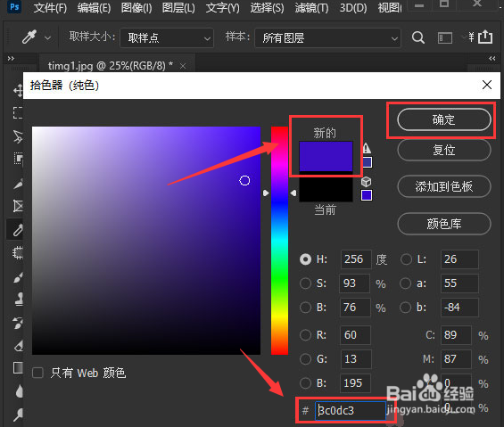Select the Polygonal Lasso tool
Screen dimensions: 504x427
(18, 136)
